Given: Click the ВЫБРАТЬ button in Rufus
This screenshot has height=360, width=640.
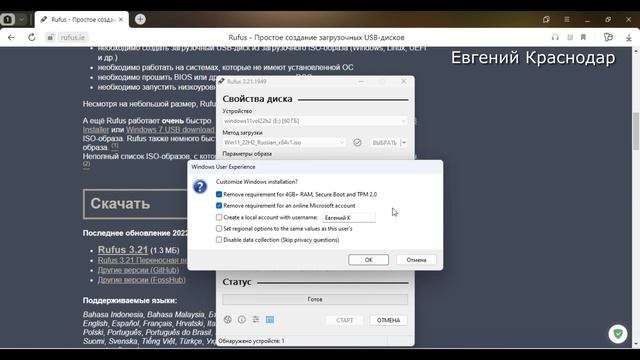Looking at the screenshot, I should click(x=384, y=142).
